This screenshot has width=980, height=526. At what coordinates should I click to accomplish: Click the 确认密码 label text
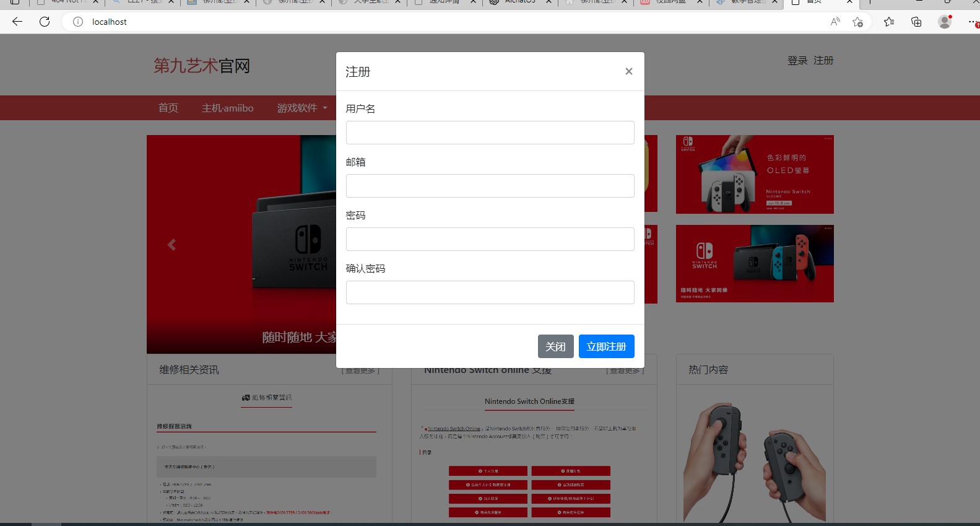[x=366, y=269]
